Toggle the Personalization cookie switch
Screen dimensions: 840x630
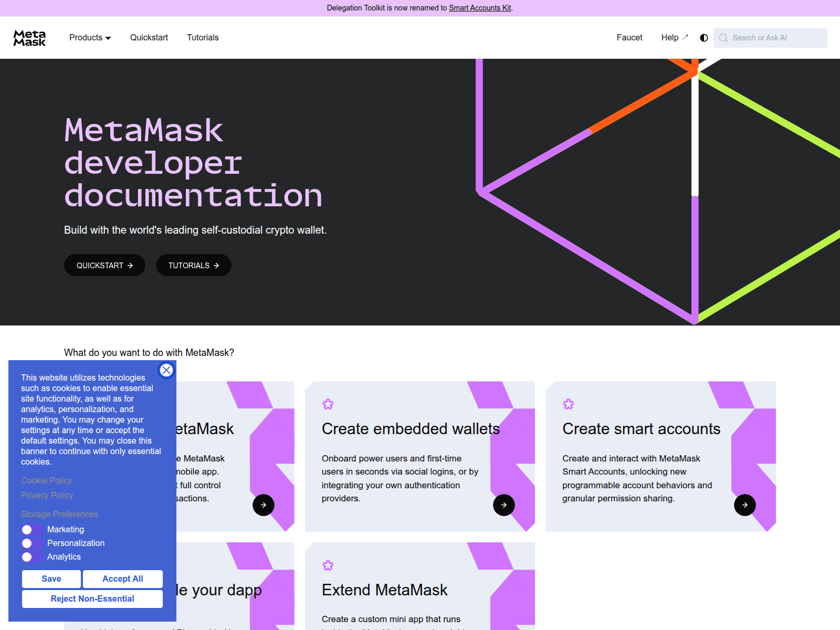[33, 543]
